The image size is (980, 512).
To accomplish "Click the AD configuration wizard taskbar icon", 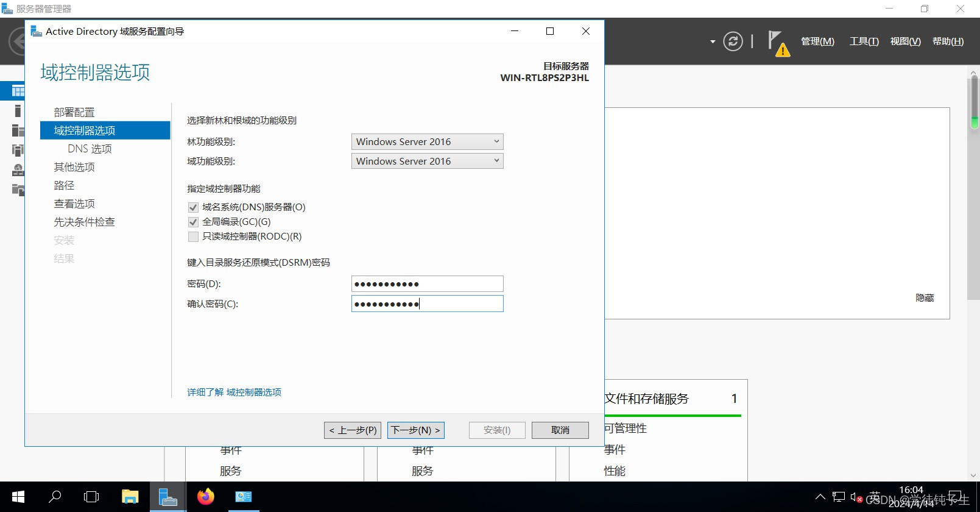I will [244, 497].
